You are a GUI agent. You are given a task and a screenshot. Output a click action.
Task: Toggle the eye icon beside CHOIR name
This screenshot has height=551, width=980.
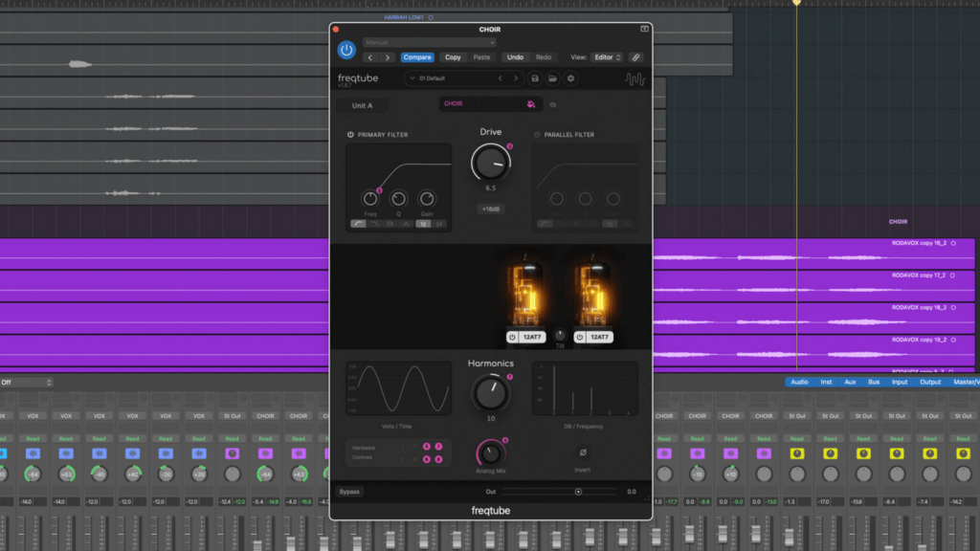552,105
